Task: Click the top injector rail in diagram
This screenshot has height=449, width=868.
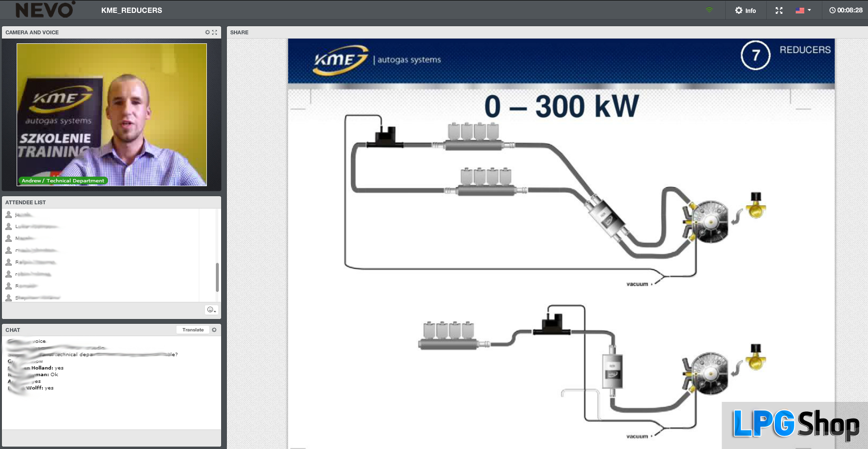Action: (x=473, y=137)
